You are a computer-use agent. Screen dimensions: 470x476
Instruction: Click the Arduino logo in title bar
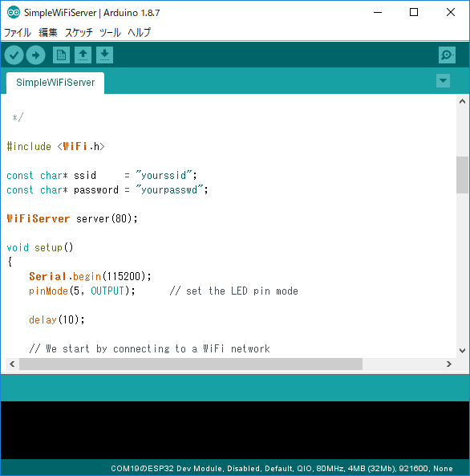pyautogui.click(x=14, y=13)
